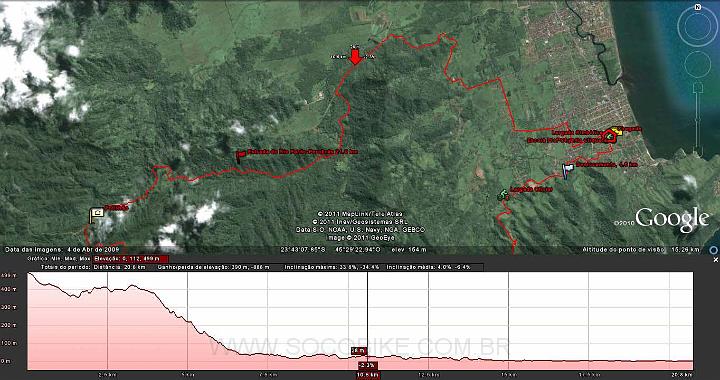Select the yellow flag placemark at far left
The height and width of the screenshot is (380, 720).
pos(96,215)
